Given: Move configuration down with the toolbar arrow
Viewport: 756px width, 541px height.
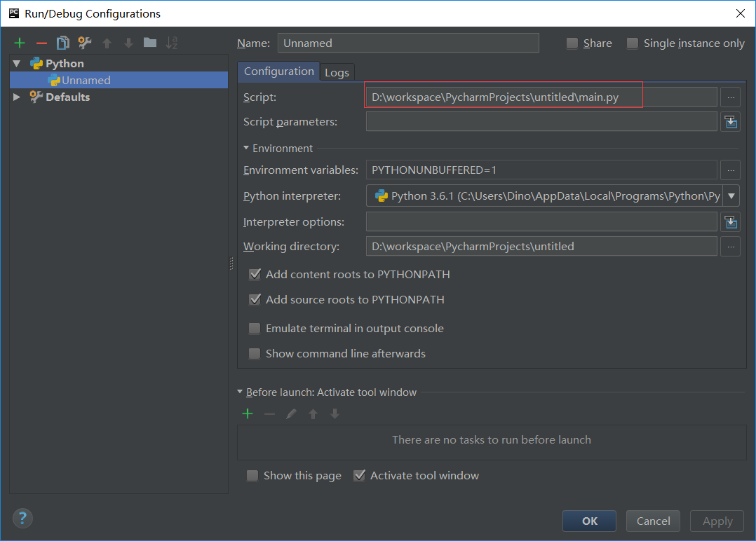Looking at the screenshot, I should [x=128, y=43].
